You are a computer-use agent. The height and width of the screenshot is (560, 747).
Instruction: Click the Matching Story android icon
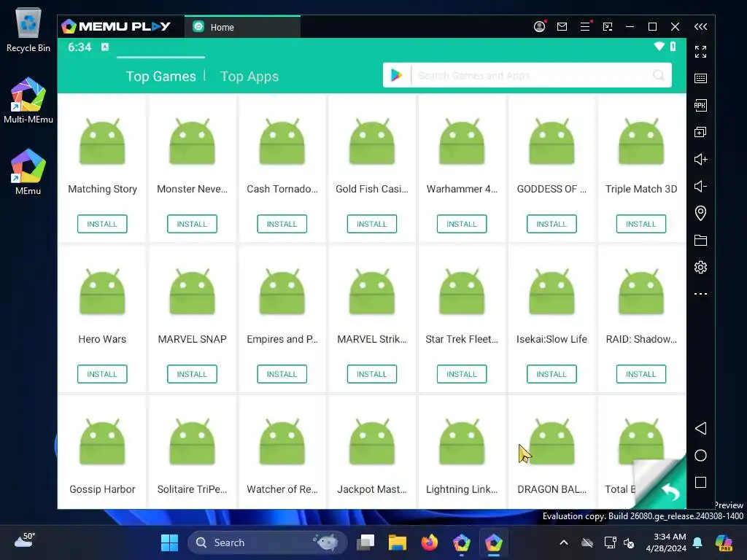(x=102, y=142)
